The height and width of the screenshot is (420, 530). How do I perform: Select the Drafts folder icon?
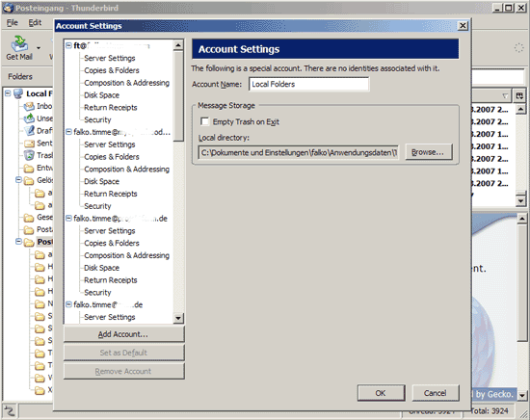pos(29,131)
